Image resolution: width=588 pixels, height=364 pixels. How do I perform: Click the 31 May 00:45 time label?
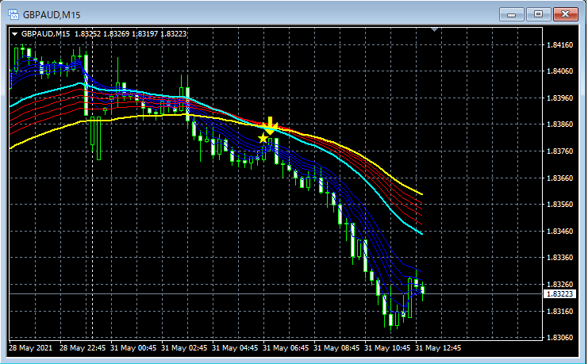133,348
